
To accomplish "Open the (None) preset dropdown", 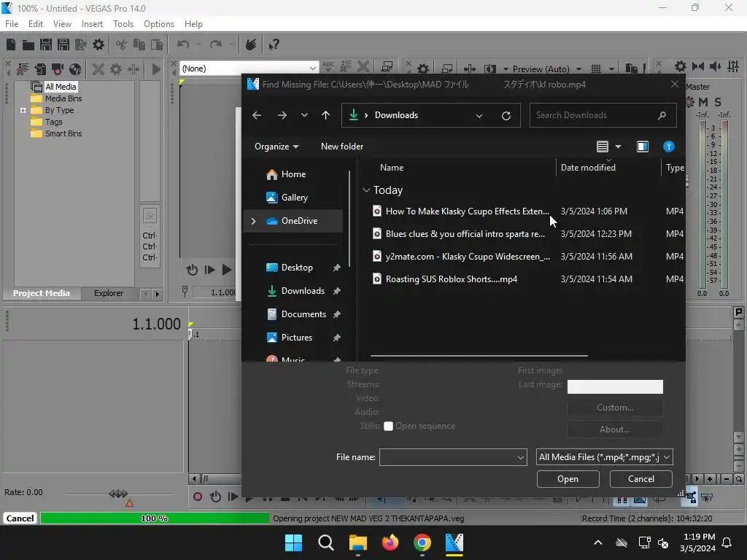I will click(312, 69).
